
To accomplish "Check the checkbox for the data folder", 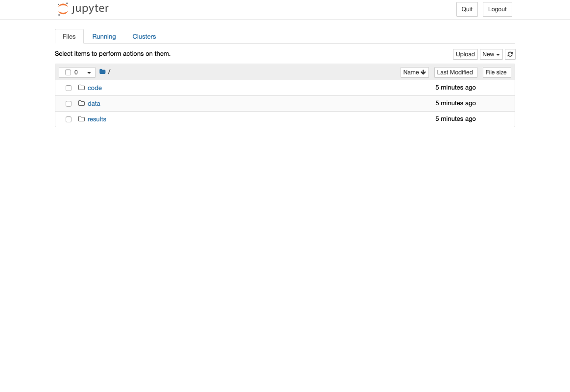I will pos(68,103).
